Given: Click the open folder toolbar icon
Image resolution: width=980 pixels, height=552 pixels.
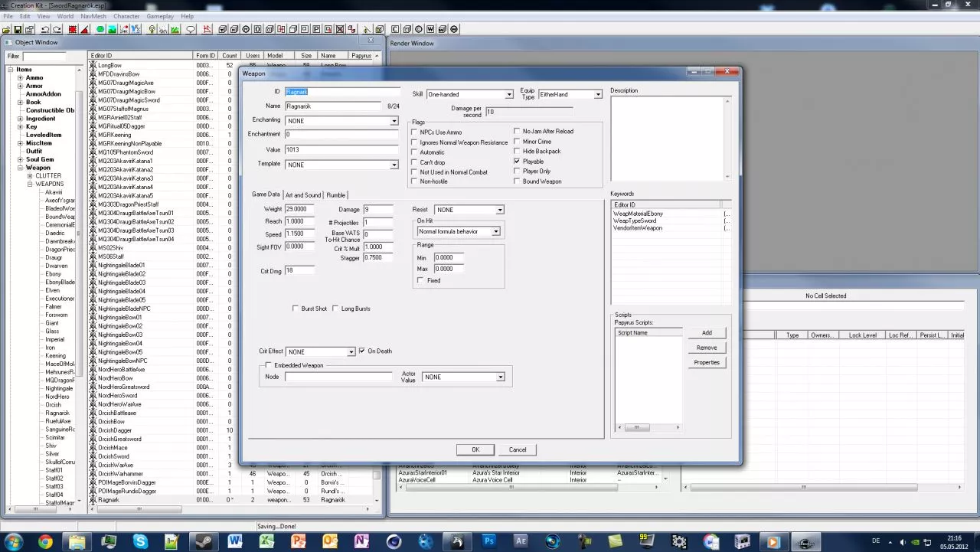Looking at the screenshot, I should click(x=5, y=29).
